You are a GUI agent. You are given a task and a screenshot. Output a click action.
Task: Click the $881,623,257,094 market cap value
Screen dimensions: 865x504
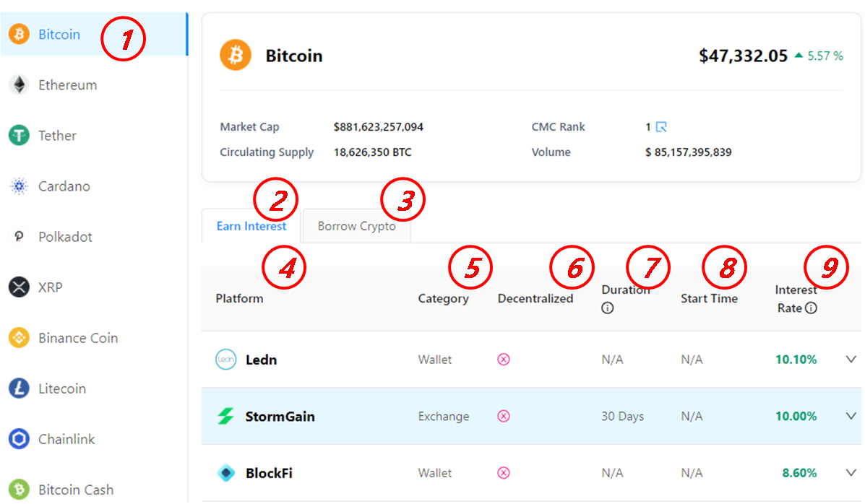[x=378, y=127]
